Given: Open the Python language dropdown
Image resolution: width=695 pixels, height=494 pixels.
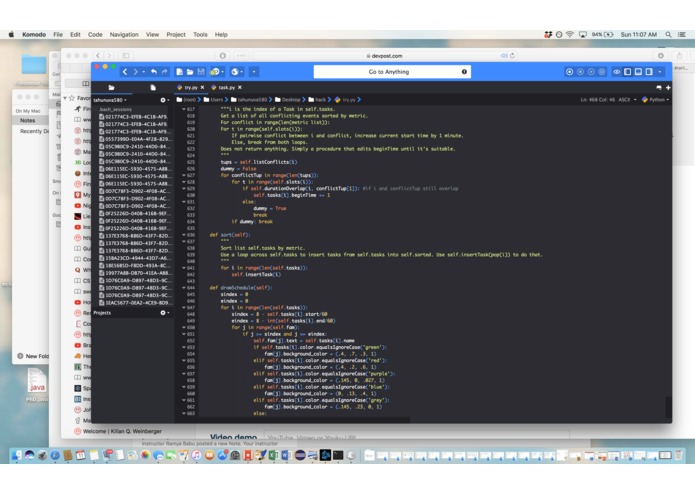Looking at the screenshot, I should tap(656, 100).
